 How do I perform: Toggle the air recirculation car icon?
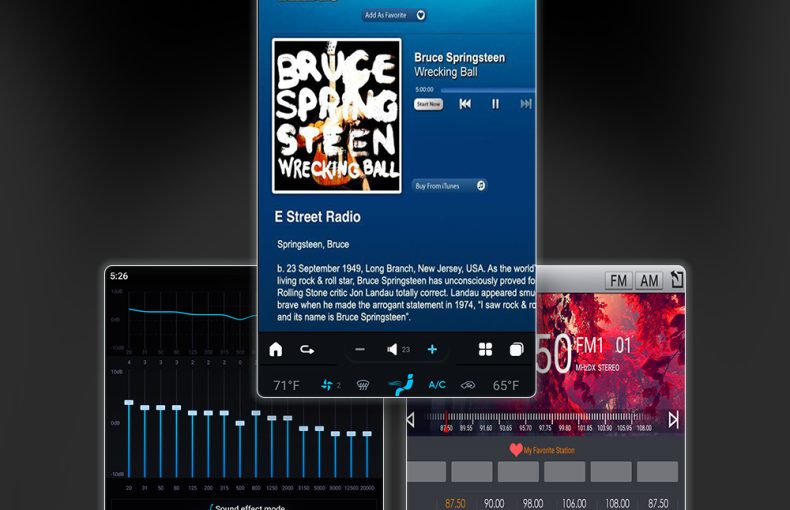[468, 386]
